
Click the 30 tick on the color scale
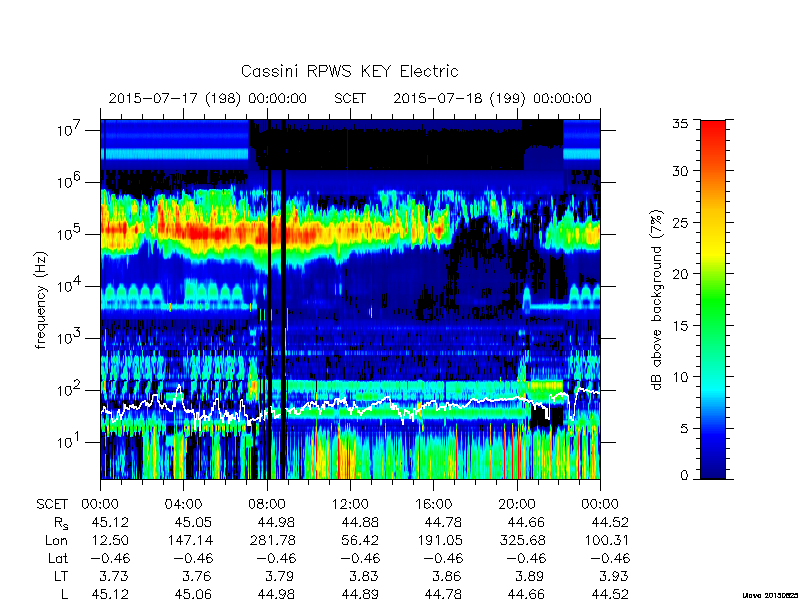[x=680, y=171]
